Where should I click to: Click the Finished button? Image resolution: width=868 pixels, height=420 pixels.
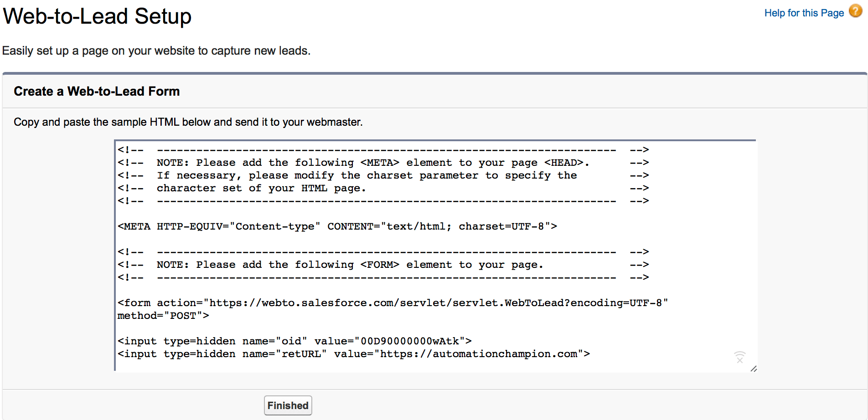pyautogui.click(x=288, y=405)
